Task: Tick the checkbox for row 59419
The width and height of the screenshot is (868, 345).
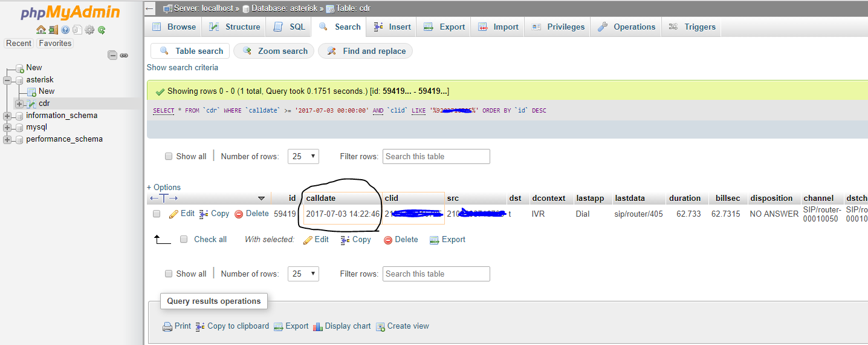Action: [157, 214]
